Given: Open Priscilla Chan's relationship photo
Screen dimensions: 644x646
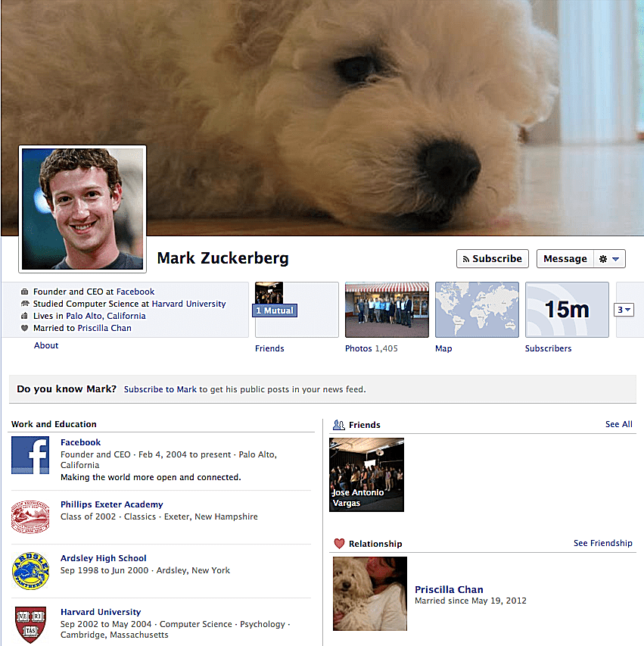Looking at the screenshot, I should pos(370,594).
